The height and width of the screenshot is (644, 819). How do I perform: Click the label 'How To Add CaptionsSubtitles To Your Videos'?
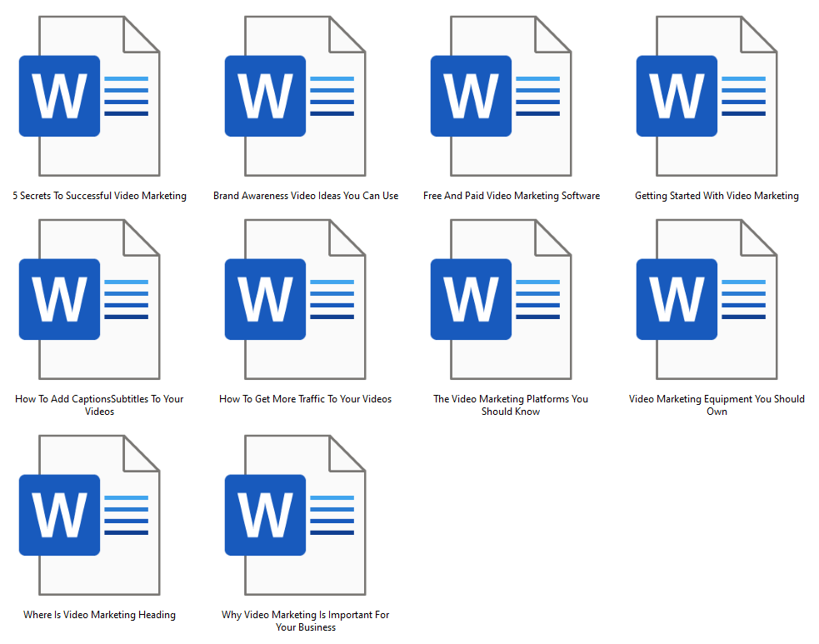coord(99,405)
